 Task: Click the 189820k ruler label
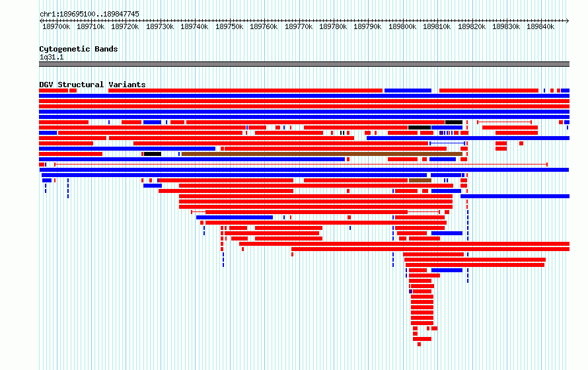pyautogui.click(x=472, y=26)
